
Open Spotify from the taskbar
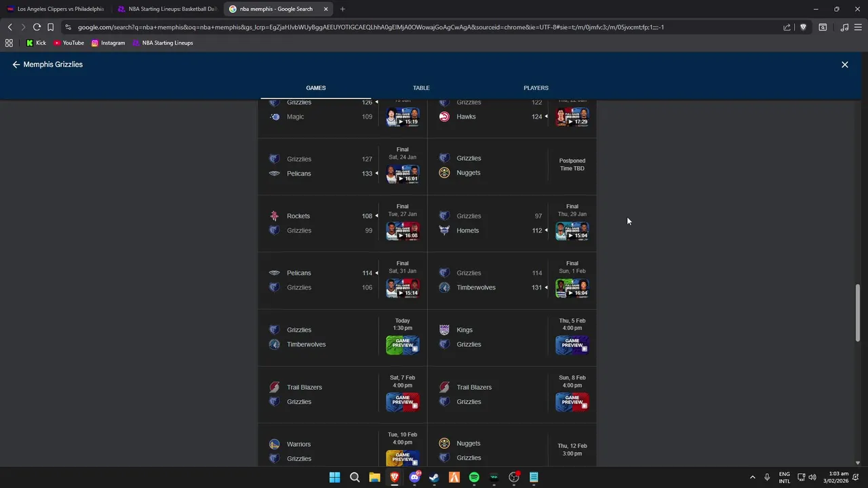[x=474, y=477]
